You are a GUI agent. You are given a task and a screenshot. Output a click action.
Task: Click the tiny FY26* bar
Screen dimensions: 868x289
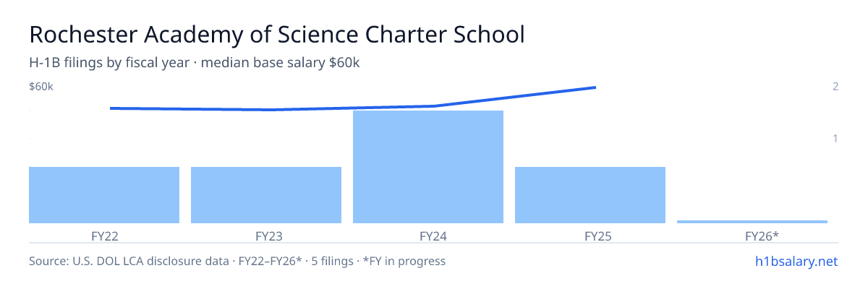752,221
